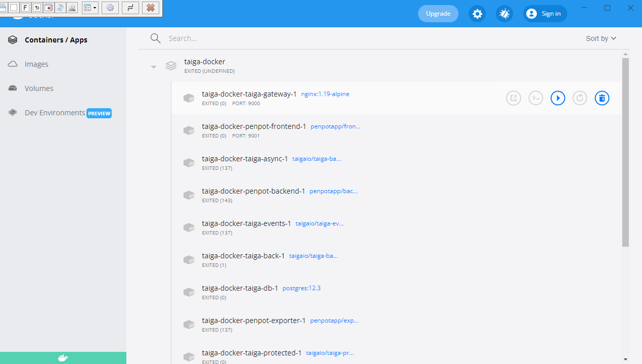Open penpotapp/fron... image link

point(336,126)
